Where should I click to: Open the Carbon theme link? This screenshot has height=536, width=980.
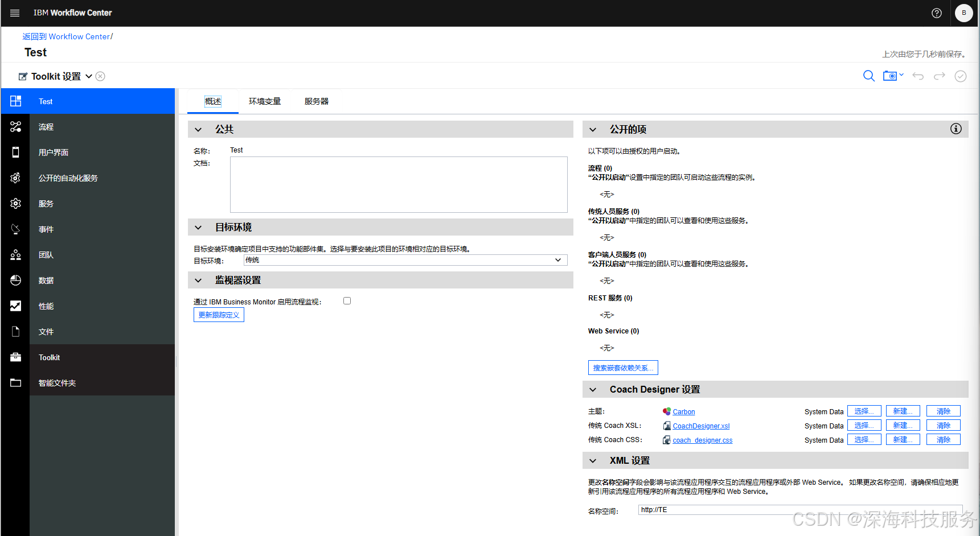[684, 412]
